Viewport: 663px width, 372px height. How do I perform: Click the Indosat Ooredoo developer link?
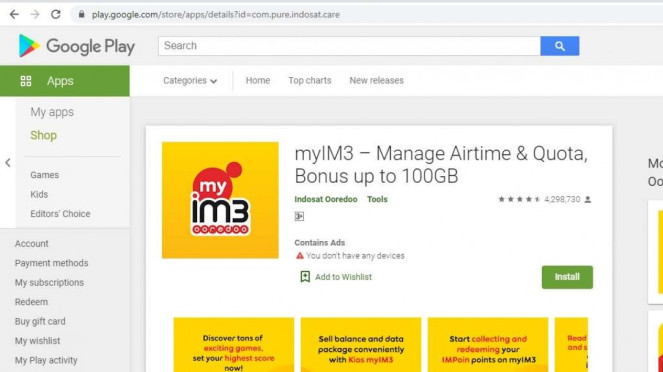326,199
